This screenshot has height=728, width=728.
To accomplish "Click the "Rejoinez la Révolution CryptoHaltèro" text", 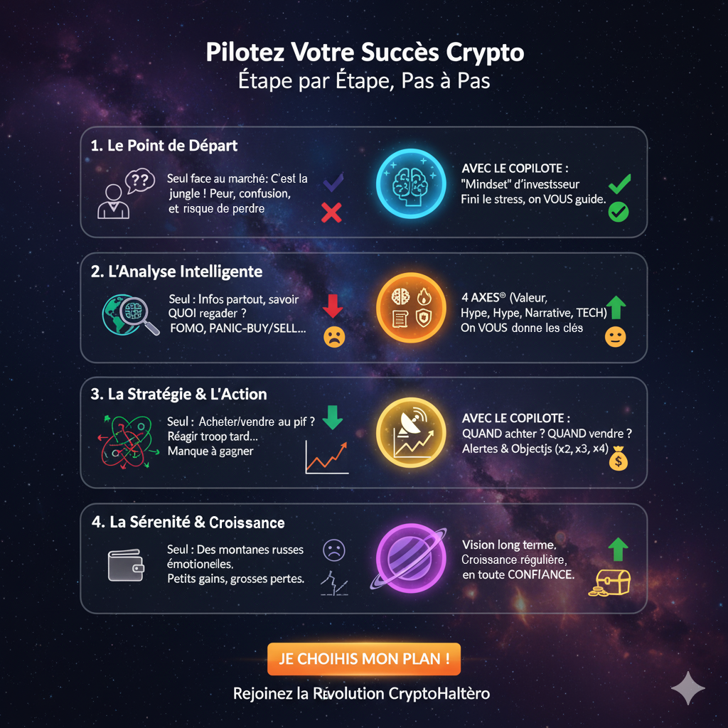I will [x=361, y=693].
